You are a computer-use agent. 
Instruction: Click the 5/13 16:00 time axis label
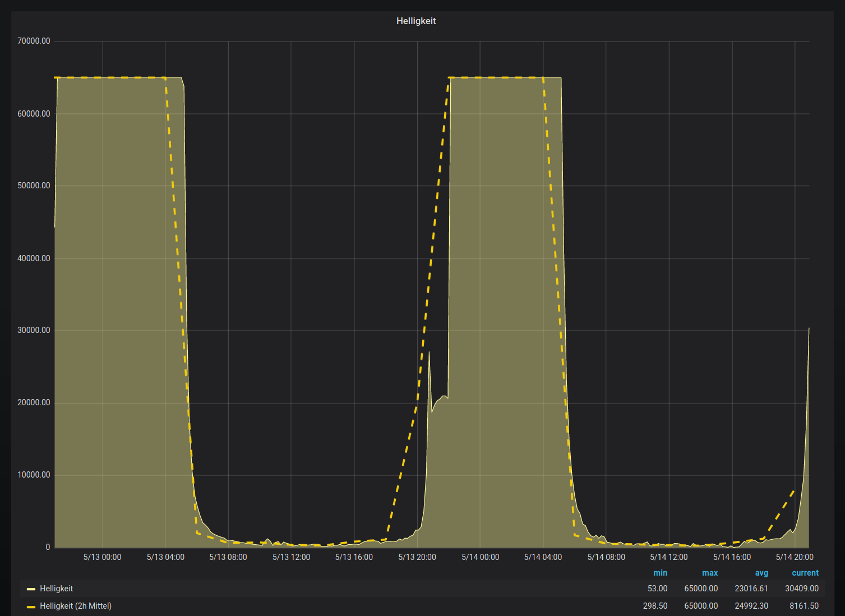click(x=354, y=557)
